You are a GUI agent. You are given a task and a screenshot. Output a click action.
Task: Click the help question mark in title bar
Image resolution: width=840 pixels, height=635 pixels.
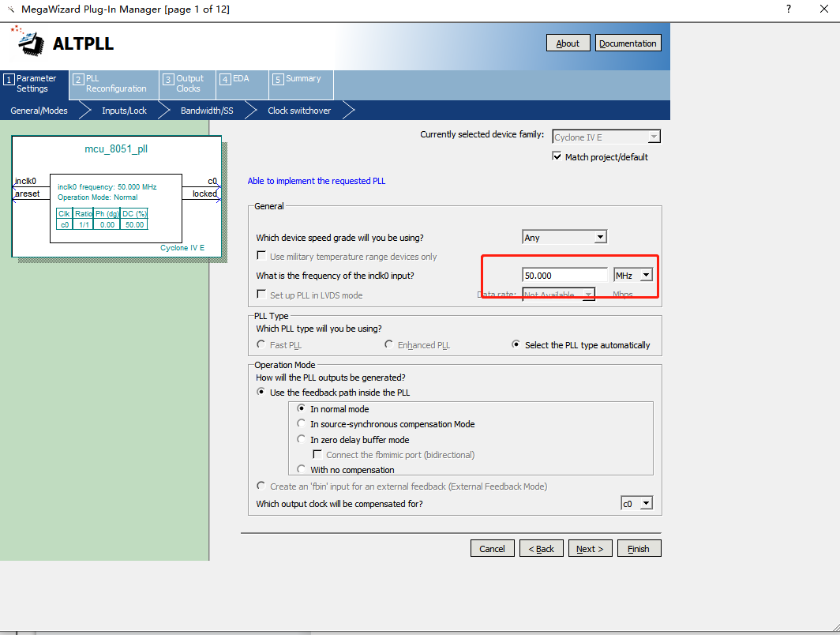(789, 9)
